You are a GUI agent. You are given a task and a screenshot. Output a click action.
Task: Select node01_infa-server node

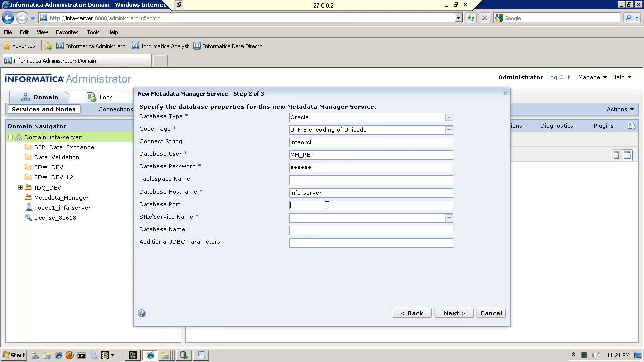(58, 208)
